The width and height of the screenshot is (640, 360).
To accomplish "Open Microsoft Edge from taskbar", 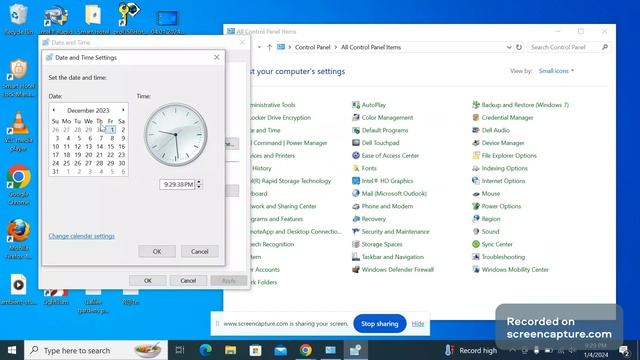I will pos(205,350).
